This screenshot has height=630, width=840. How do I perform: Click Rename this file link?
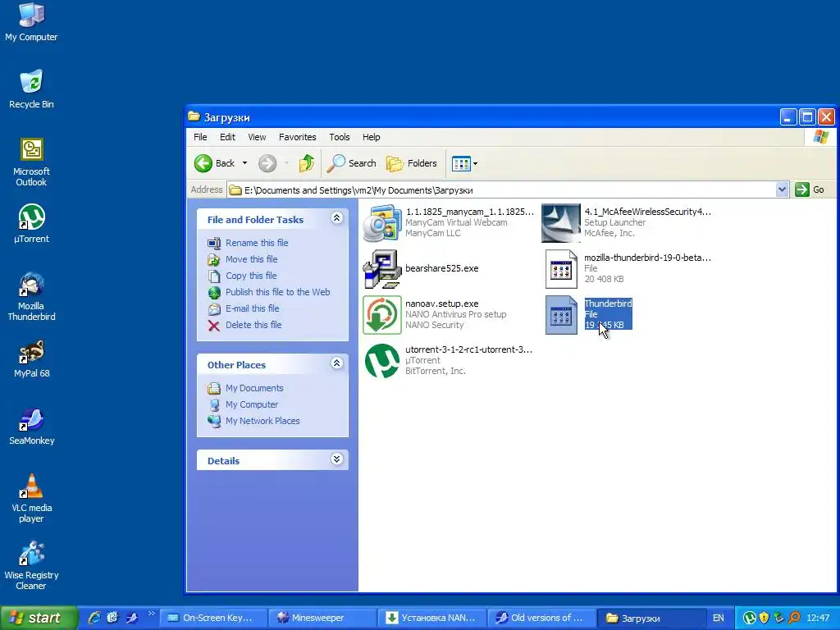click(x=257, y=243)
